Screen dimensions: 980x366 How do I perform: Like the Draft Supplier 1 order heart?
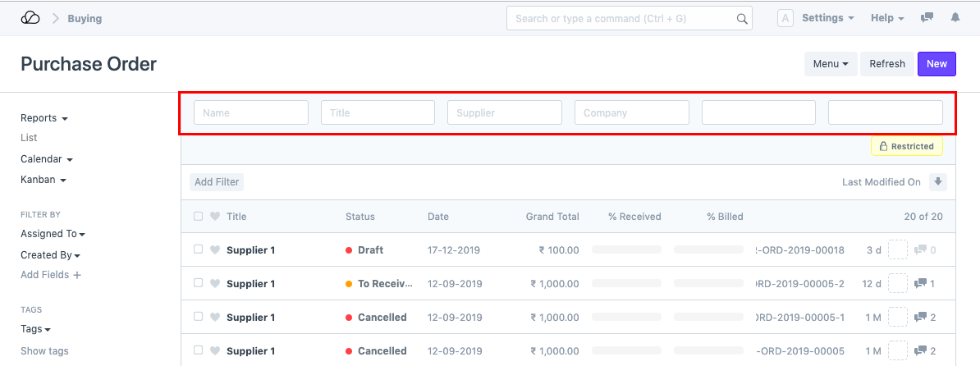215,250
